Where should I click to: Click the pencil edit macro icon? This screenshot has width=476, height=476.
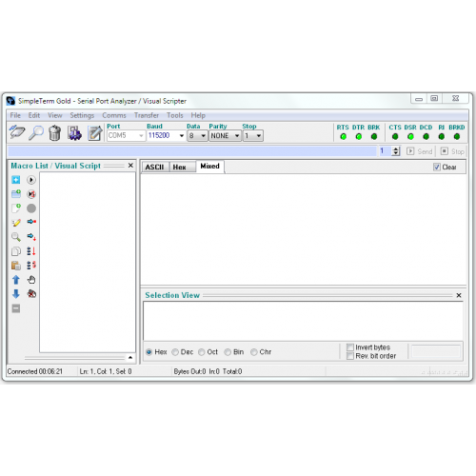(16, 223)
